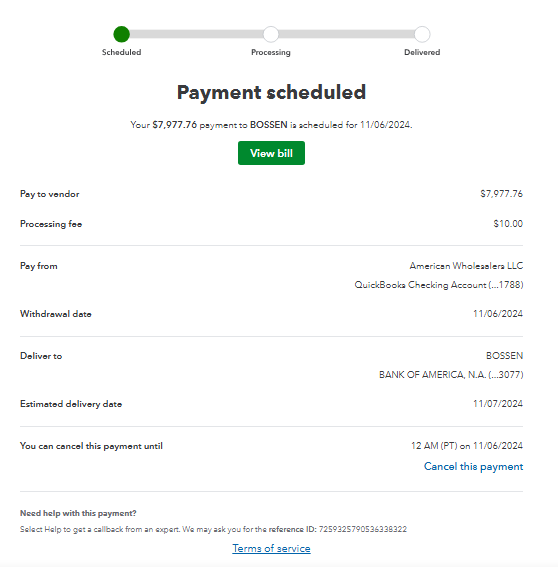Viewport: 558px width, 567px height.
Task: Click the progress bar between Processing and Delivered
Action: click(x=346, y=34)
